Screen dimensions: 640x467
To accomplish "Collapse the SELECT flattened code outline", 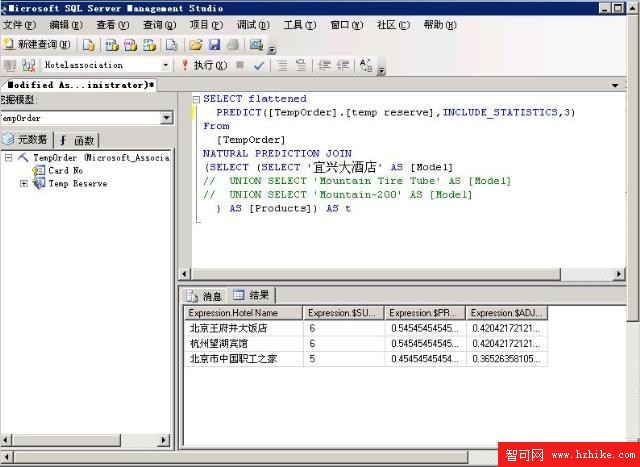I will click(x=197, y=99).
